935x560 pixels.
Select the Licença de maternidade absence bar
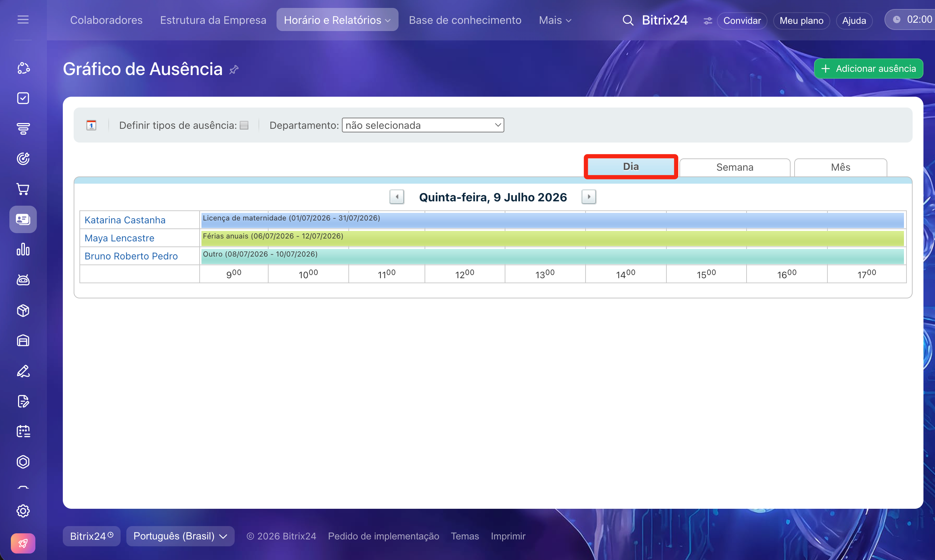[x=553, y=220]
